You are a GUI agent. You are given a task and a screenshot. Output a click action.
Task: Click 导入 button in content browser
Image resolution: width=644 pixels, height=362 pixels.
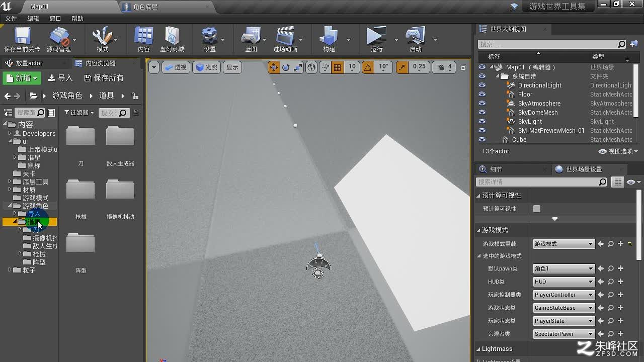pyautogui.click(x=60, y=78)
